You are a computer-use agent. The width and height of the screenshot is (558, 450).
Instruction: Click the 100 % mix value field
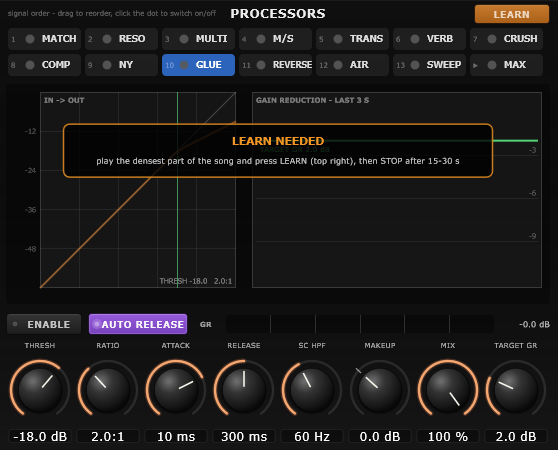tap(448, 436)
